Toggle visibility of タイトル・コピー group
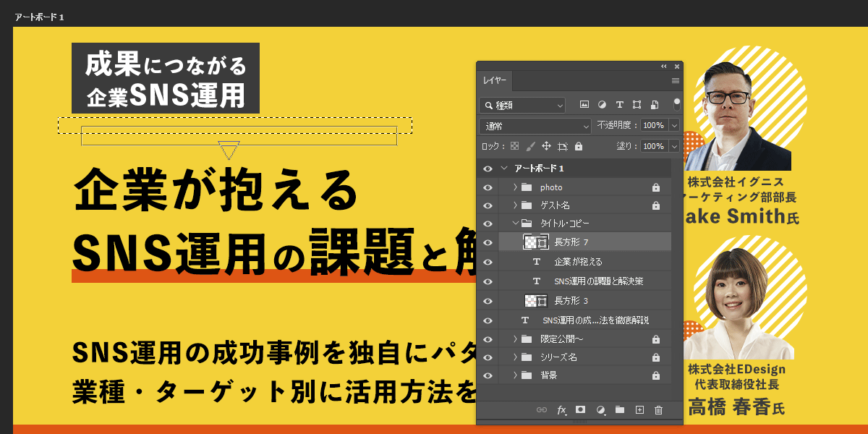Image resolution: width=868 pixels, height=434 pixels. (x=488, y=224)
